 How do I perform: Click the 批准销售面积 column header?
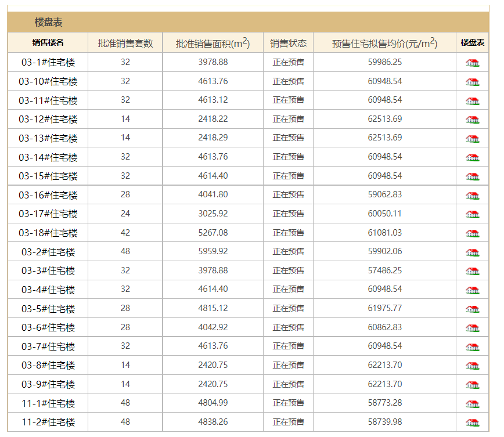point(213,43)
